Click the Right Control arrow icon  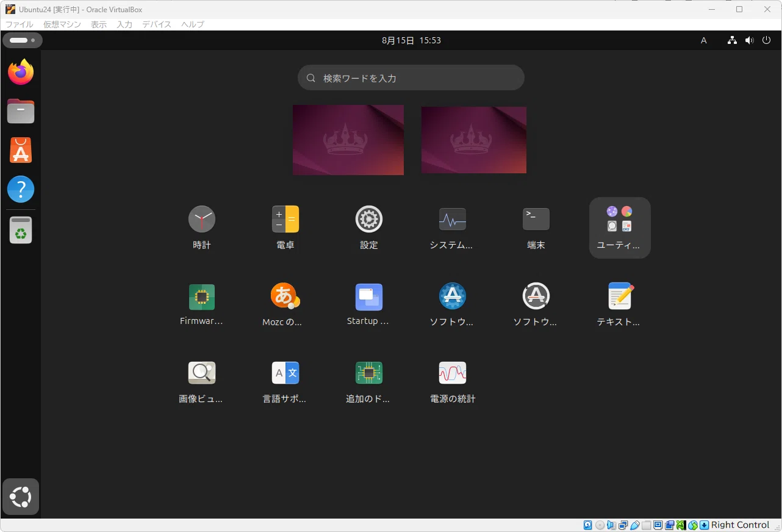click(704, 525)
